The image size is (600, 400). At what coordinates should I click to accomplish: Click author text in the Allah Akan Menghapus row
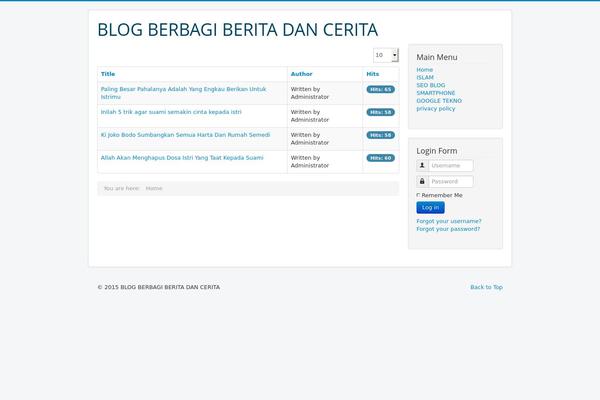(310, 162)
